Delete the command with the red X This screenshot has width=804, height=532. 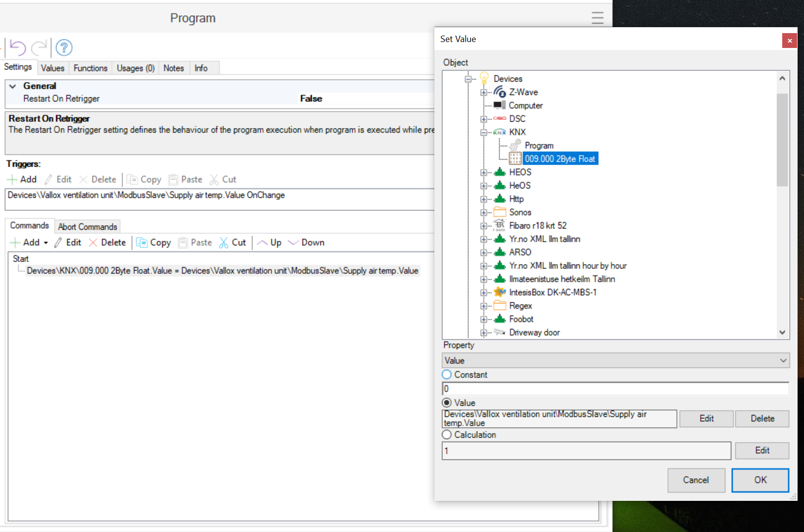(93, 243)
